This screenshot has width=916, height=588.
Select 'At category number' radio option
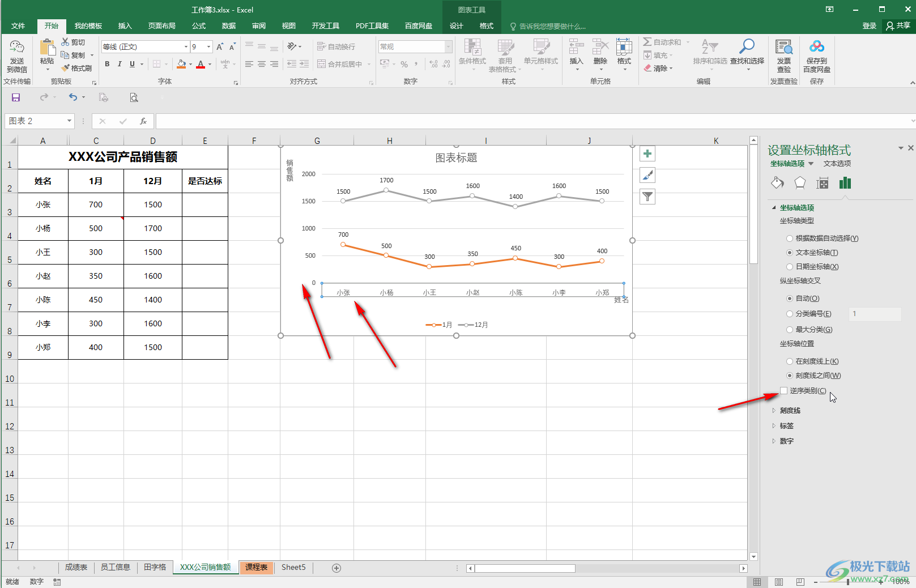tap(790, 314)
